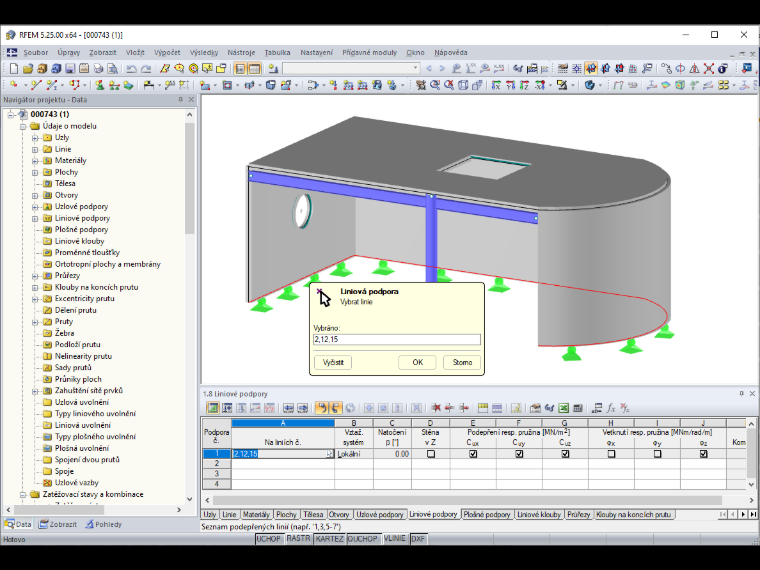
Task: Redo the action with the right arrow icon
Action: 145,68
